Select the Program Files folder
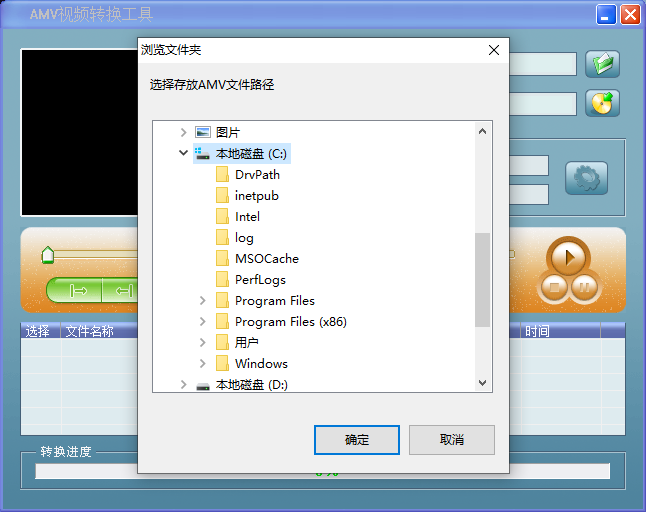 pos(265,301)
